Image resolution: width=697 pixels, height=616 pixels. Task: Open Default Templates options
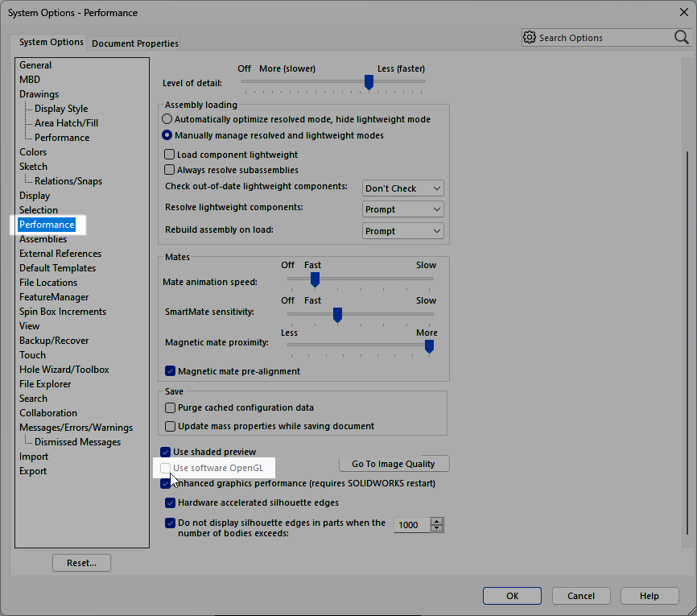[x=58, y=268]
